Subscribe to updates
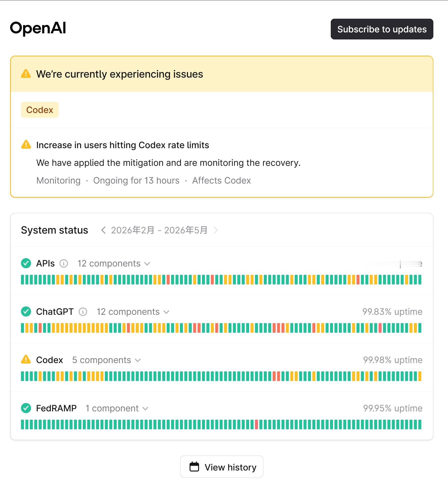 click(x=382, y=29)
